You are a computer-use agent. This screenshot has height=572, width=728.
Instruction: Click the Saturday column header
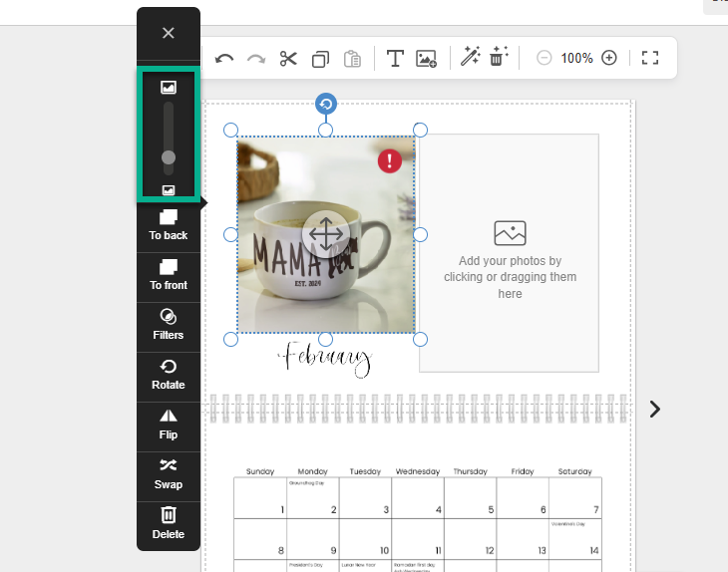click(x=574, y=471)
